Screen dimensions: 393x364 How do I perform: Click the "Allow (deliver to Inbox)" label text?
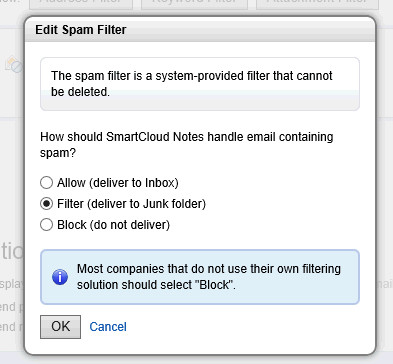pos(118,183)
